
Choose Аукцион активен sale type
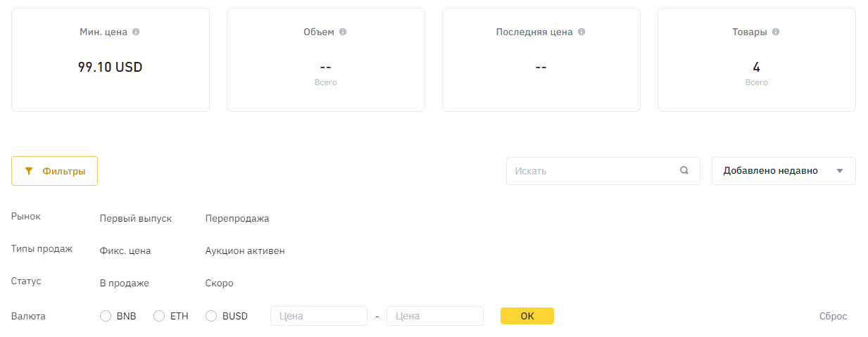tap(245, 250)
